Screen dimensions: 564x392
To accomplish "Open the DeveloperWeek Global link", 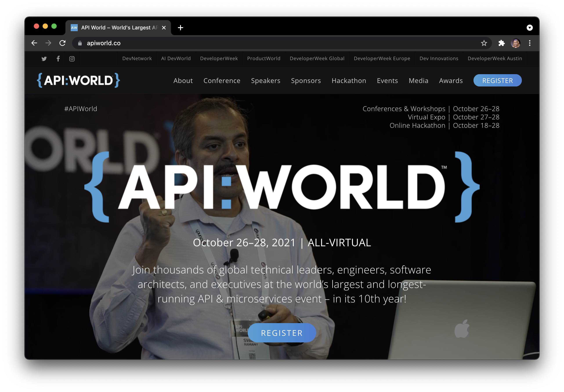I will pos(317,59).
